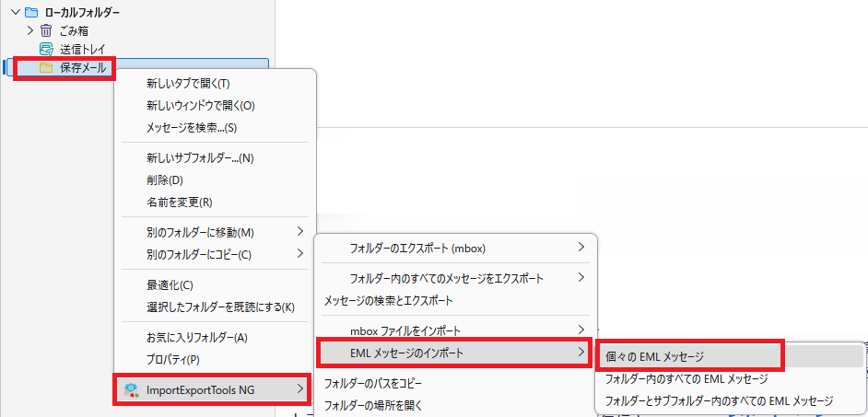
Task: Click arrow beside 別のフォルダーに移動(M)
Action: pyautogui.click(x=300, y=231)
